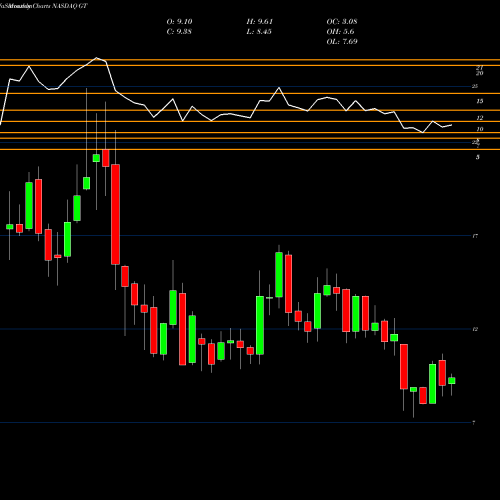This screenshot has width=500, height=500.
Task: Click the indicator axis label '5'
Action: click(x=478, y=157)
